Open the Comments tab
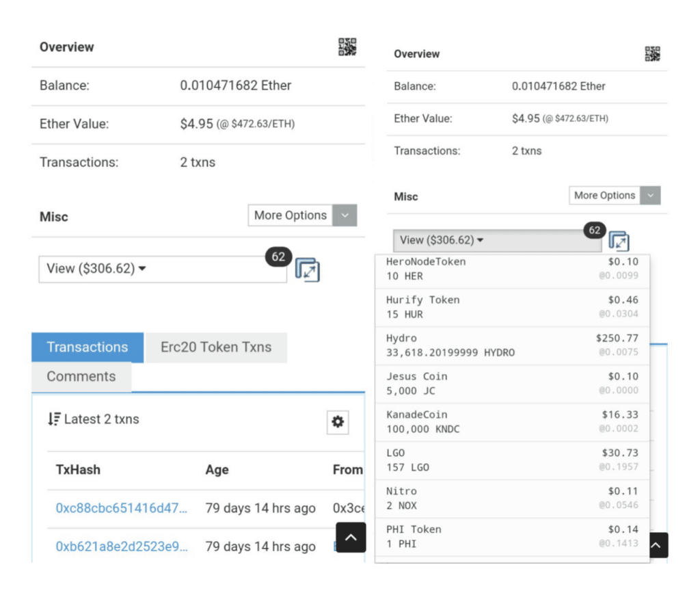This screenshot has width=700, height=593. click(81, 377)
